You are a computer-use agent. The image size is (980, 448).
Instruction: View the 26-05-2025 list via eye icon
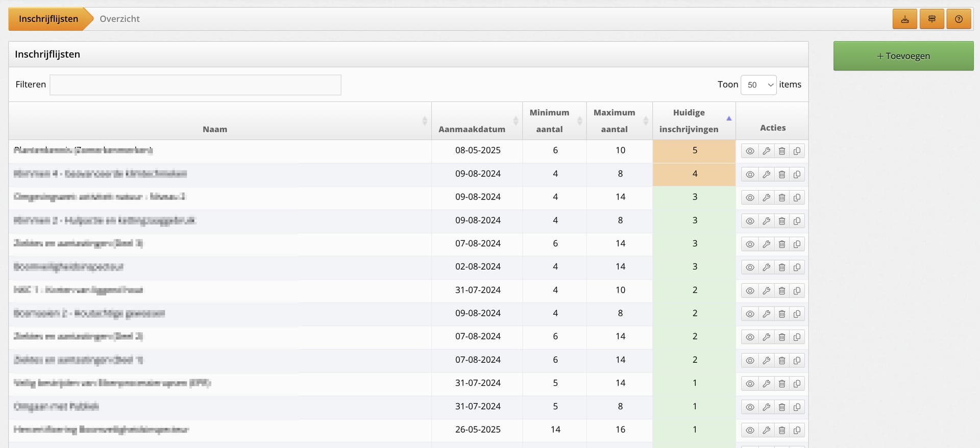click(750, 430)
